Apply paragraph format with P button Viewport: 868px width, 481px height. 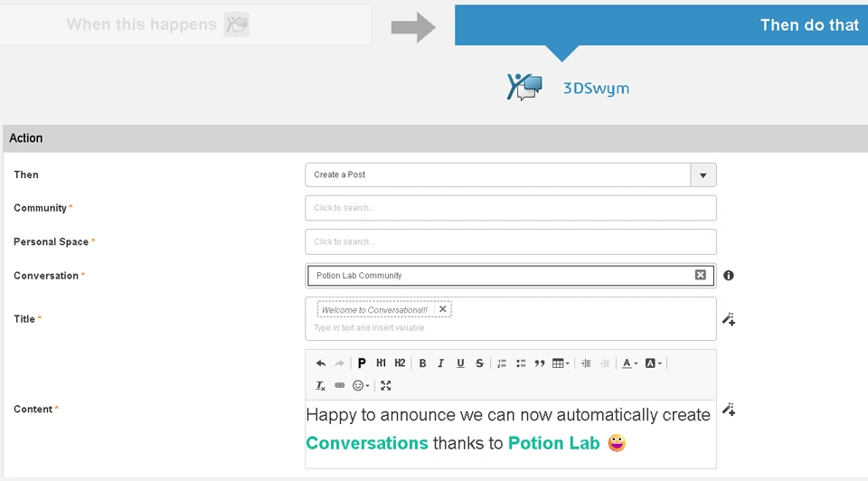click(362, 363)
